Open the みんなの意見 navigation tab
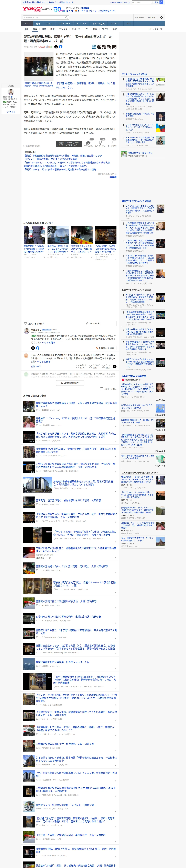Image resolution: width=186 pixels, height=868 pixels. (x=98, y=24)
